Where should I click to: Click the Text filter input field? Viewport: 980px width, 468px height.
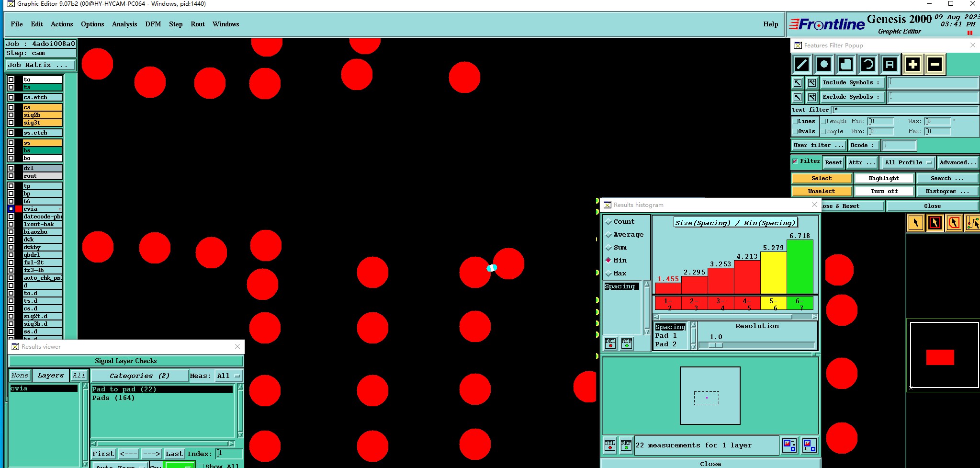905,110
